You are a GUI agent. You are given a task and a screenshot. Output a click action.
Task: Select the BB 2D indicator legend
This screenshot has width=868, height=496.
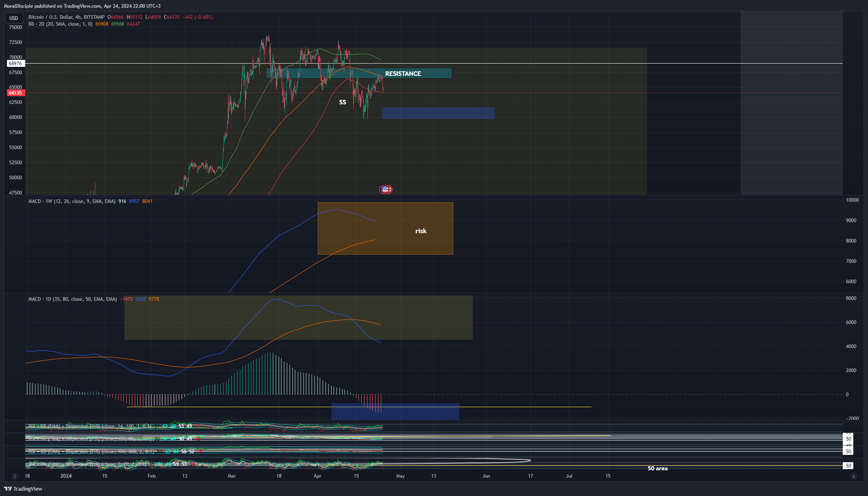60,24
